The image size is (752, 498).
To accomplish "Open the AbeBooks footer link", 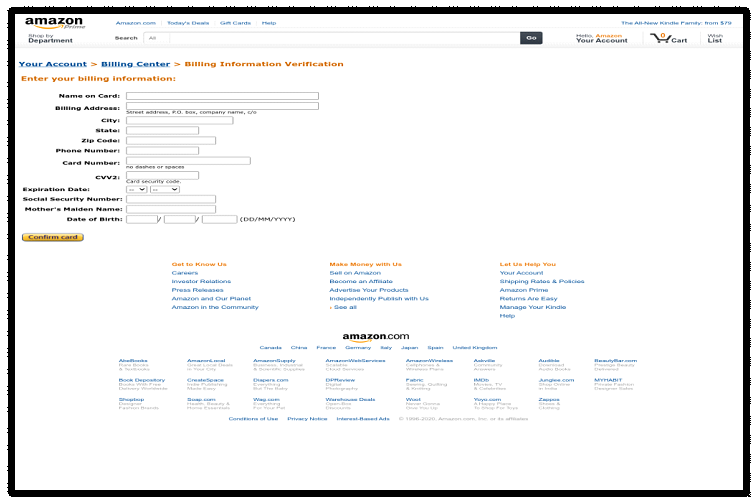I will coord(133,361).
